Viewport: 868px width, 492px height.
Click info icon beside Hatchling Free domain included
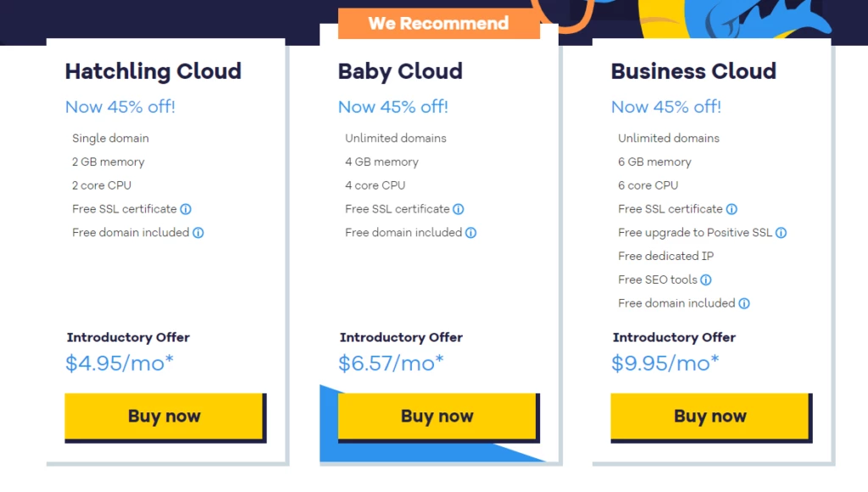click(198, 233)
